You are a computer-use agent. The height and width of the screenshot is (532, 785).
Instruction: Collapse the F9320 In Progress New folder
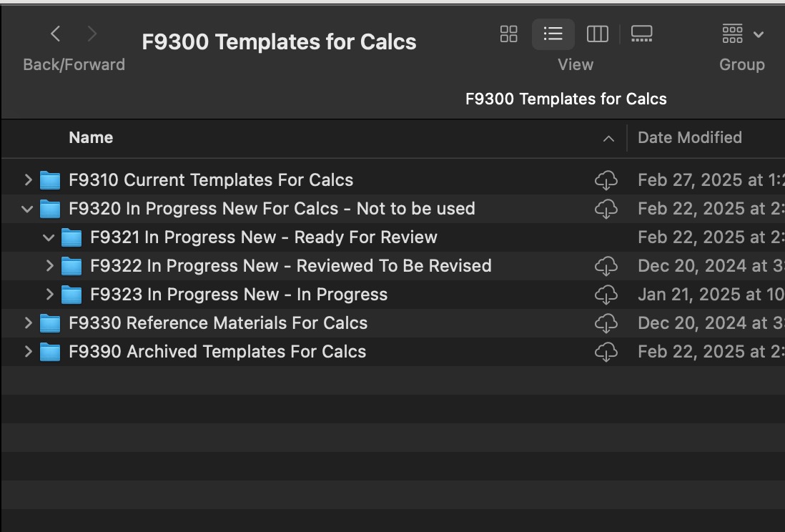[x=28, y=209]
